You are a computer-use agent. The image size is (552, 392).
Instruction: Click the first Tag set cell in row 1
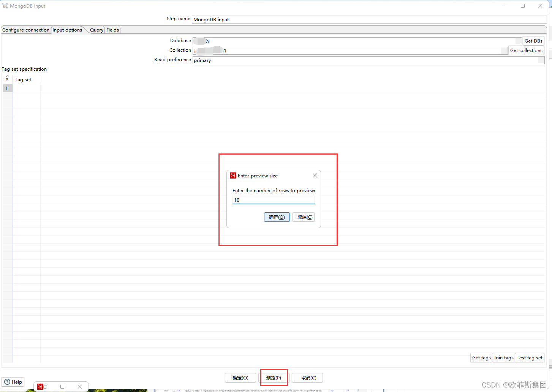(x=27, y=88)
